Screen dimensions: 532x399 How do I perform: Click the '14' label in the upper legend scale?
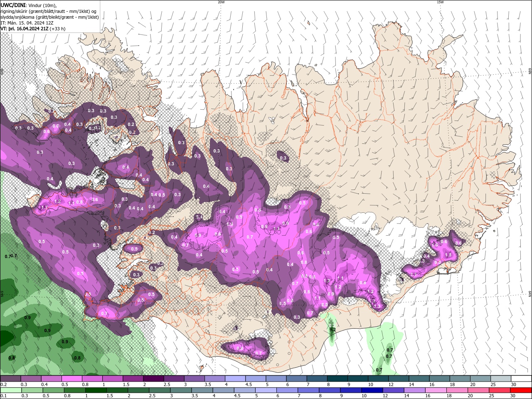point(411,384)
